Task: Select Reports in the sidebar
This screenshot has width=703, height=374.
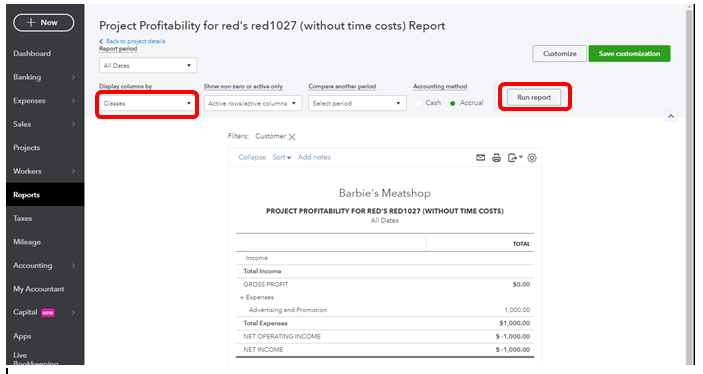Action: click(x=45, y=195)
